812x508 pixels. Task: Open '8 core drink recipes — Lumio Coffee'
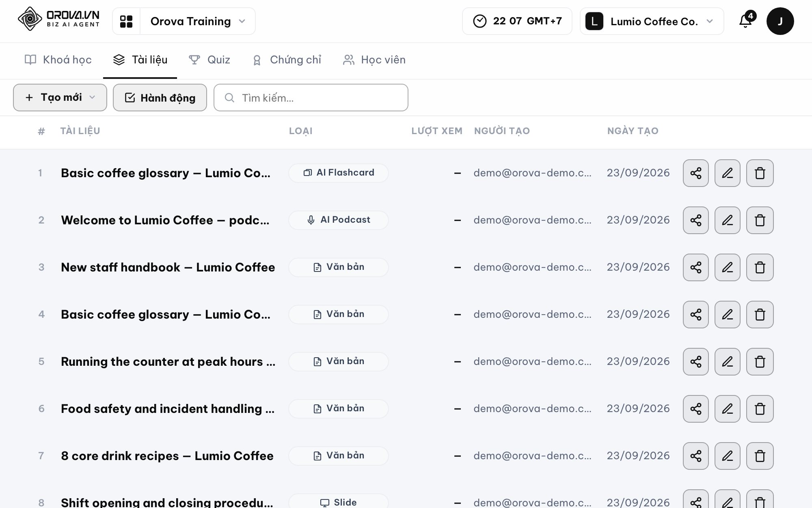click(x=167, y=456)
